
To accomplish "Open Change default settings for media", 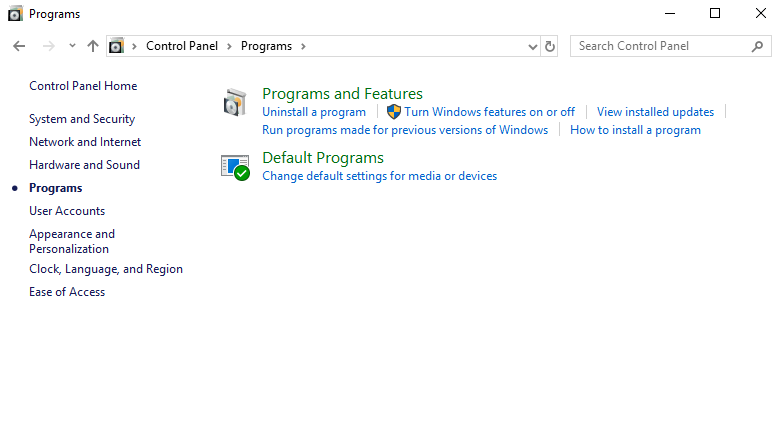I will 379,176.
